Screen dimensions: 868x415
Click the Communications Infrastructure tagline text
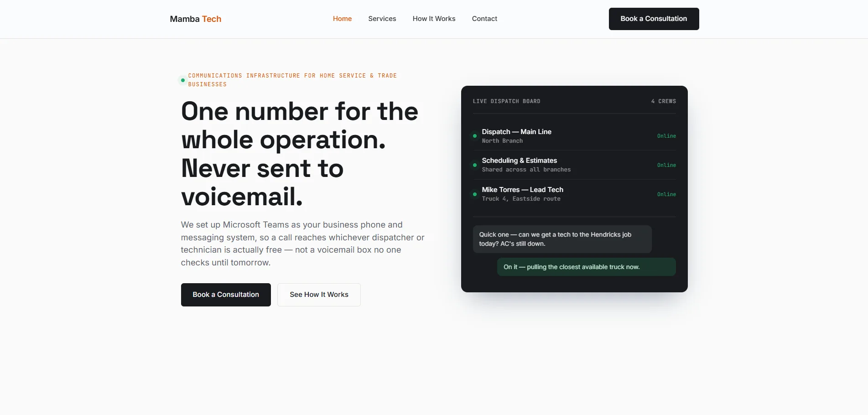[292, 80]
